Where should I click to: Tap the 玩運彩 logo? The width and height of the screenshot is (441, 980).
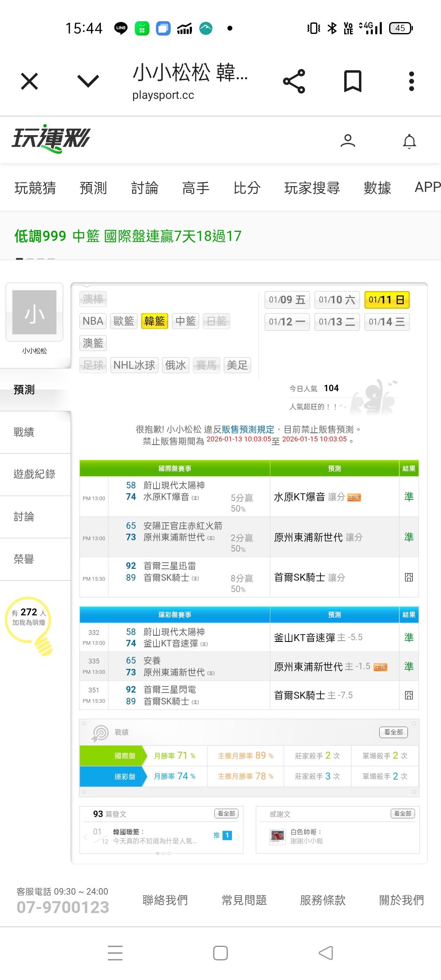coord(51,139)
